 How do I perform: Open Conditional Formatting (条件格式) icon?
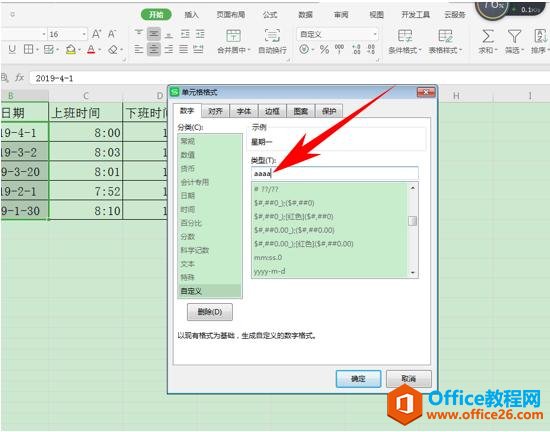click(405, 36)
